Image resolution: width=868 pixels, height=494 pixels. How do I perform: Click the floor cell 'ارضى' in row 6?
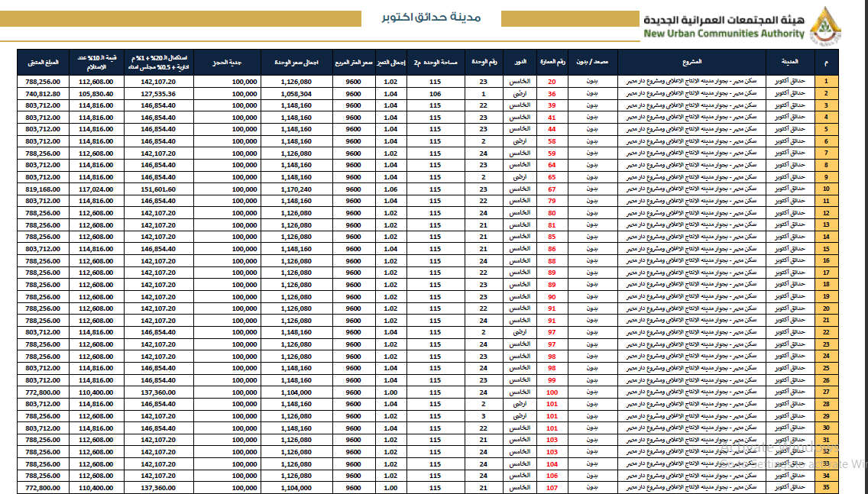point(520,141)
